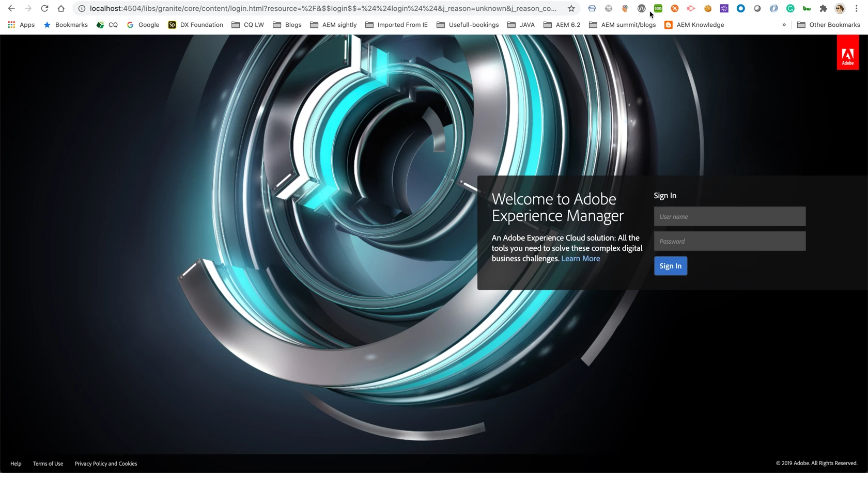Expand the CQ LW bookmark folder

(x=248, y=25)
